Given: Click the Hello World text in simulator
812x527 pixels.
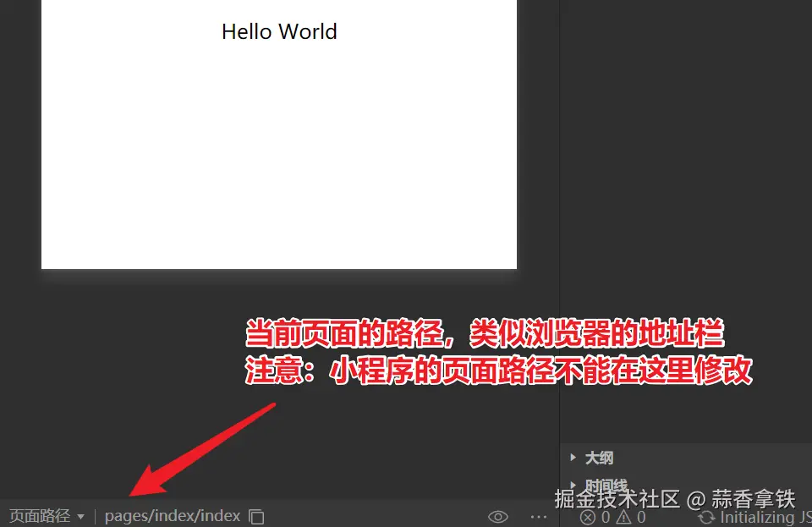Looking at the screenshot, I should [x=279, y=32].
